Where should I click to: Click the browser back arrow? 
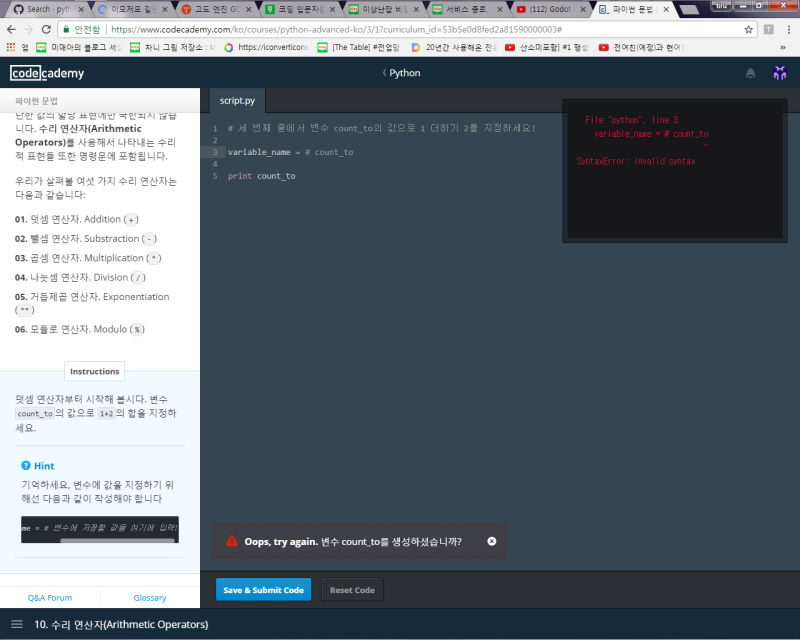pyautogui.click(x=10, y=28)
